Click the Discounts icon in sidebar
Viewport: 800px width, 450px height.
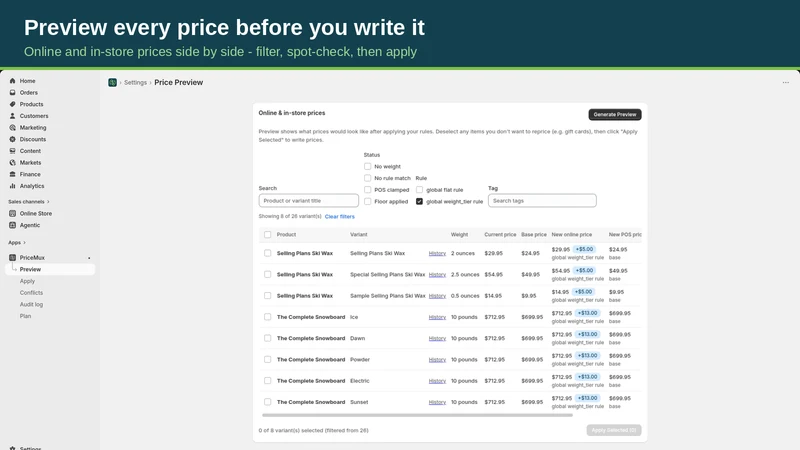click(x=13, y=139)
